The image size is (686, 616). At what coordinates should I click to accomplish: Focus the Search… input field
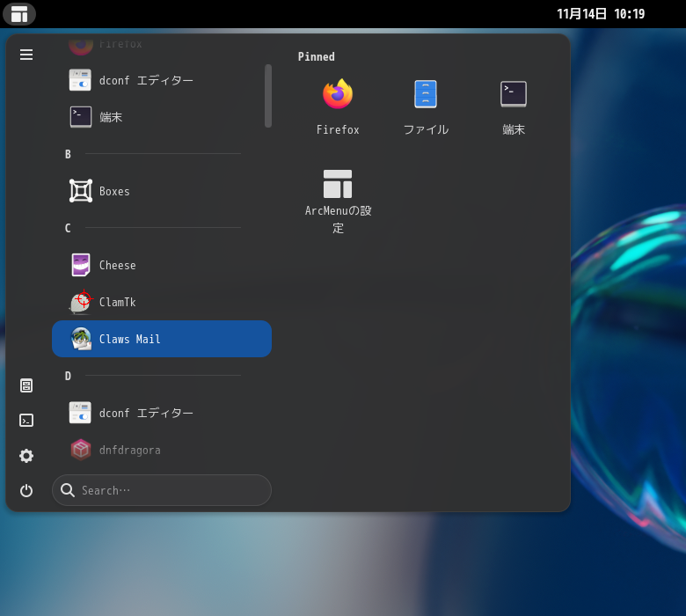(162, 490)
